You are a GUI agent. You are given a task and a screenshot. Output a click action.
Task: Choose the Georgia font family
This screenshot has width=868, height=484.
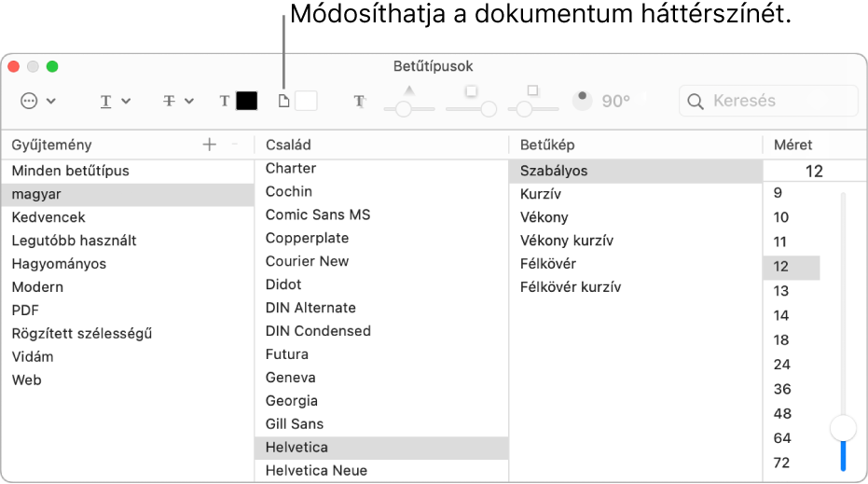381,401
